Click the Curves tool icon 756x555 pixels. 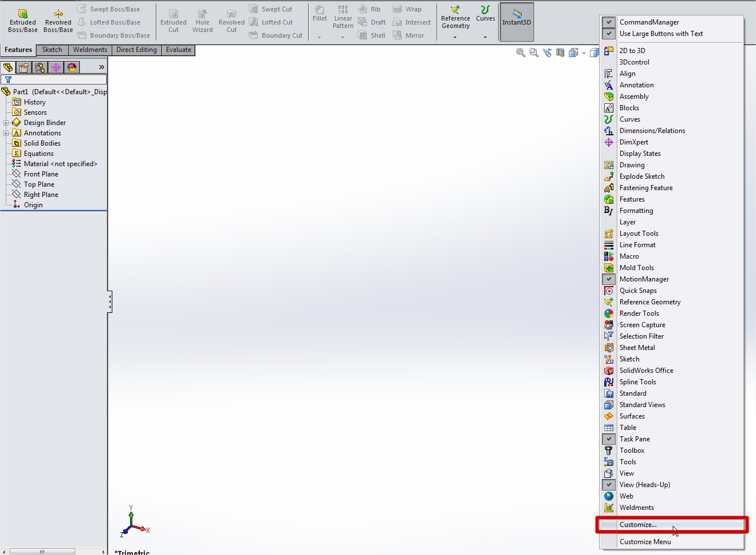pos(485,10)
